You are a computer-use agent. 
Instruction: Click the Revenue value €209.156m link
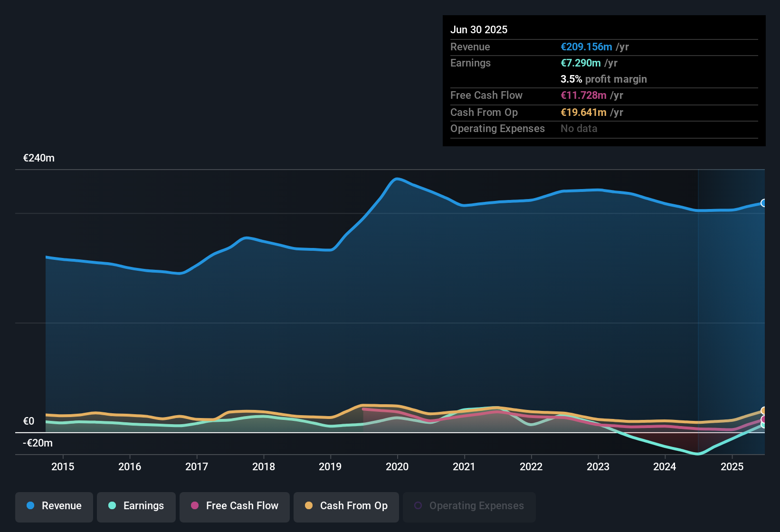586,47
